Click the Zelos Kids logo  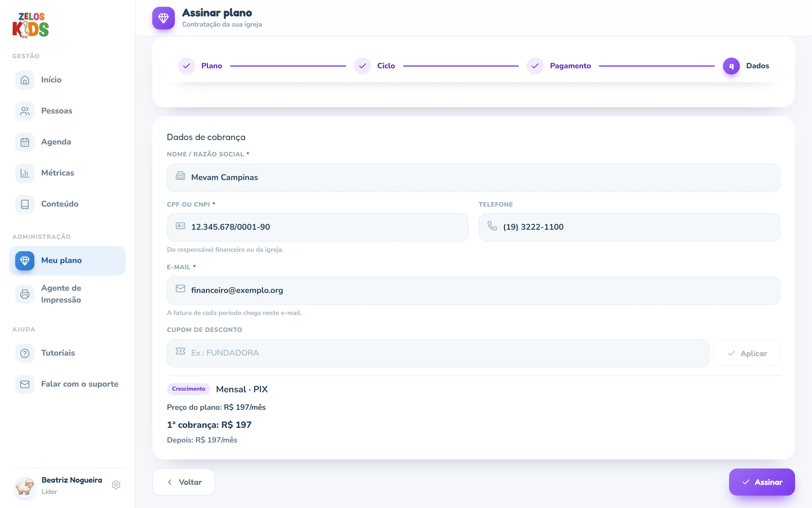[x=30, y=25]
